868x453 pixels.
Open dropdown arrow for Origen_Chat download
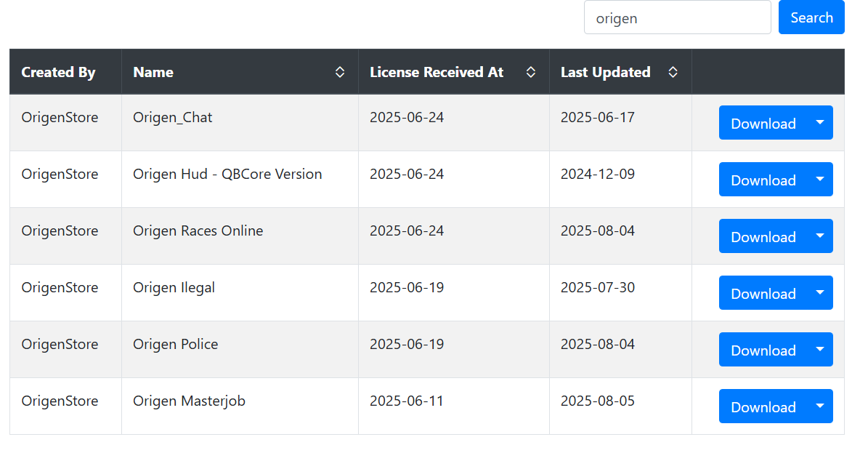[820, 123]
